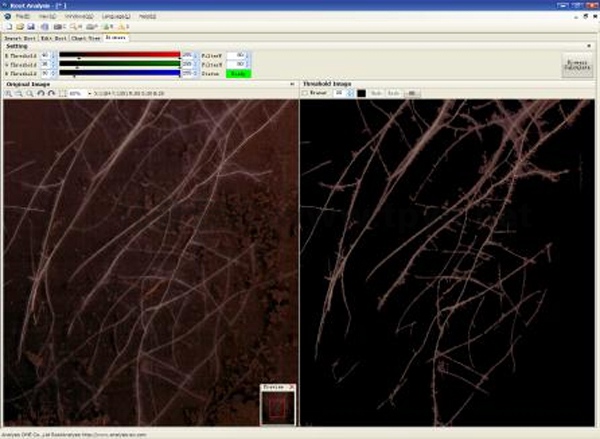Image resolution: width=600 pixels, height=439 pixels.
Task: Open the zoom percentage dropdown
Action: click(x=89, y=93)
